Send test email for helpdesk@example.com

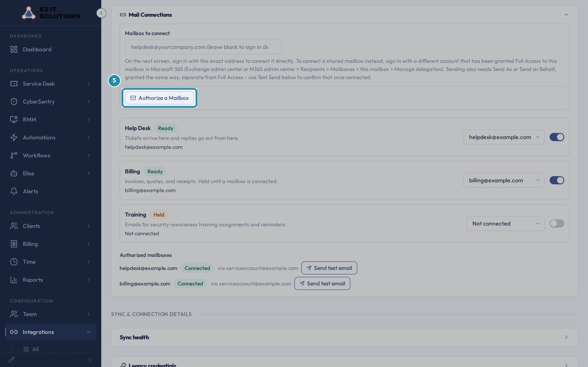point(329,268)
